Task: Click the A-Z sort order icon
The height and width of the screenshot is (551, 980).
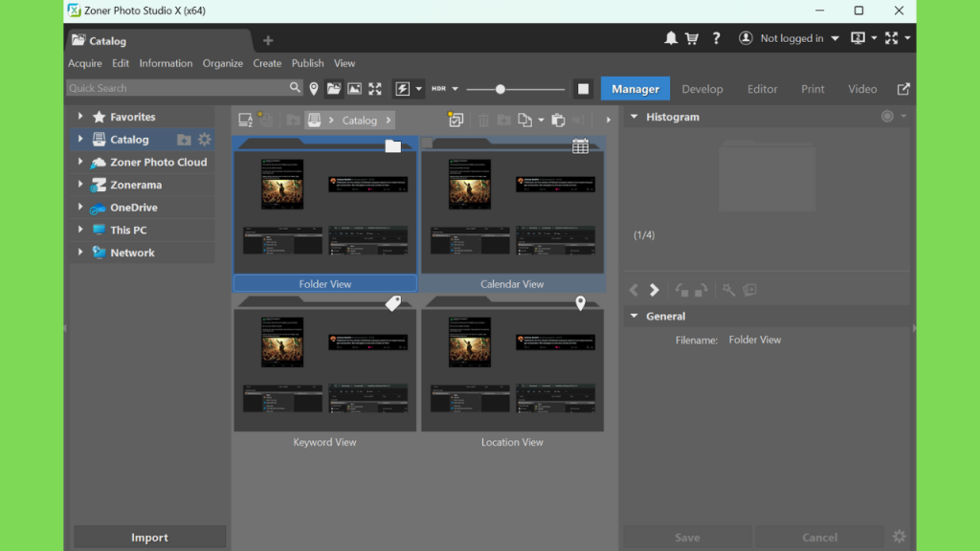Action: pyautogui.click(x=246, y=120)
